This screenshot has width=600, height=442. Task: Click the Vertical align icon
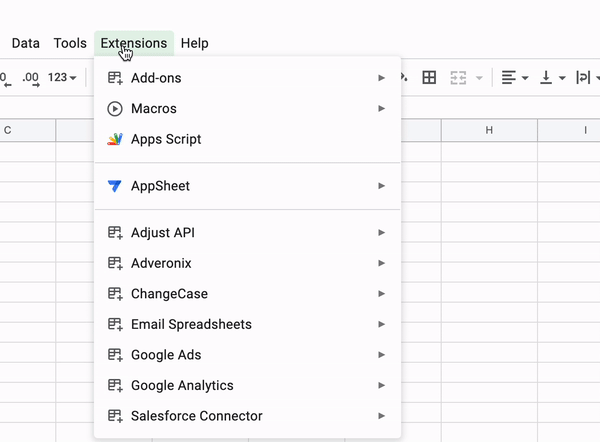[x=546, y=78]
